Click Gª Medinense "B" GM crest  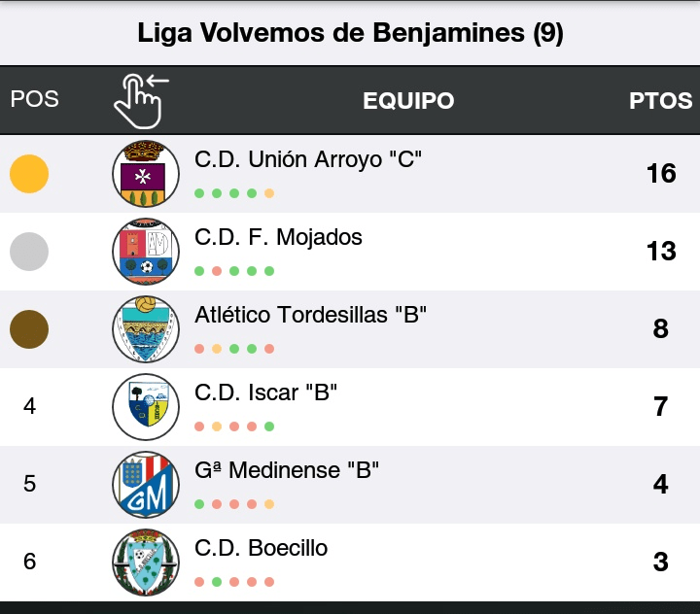146,484
